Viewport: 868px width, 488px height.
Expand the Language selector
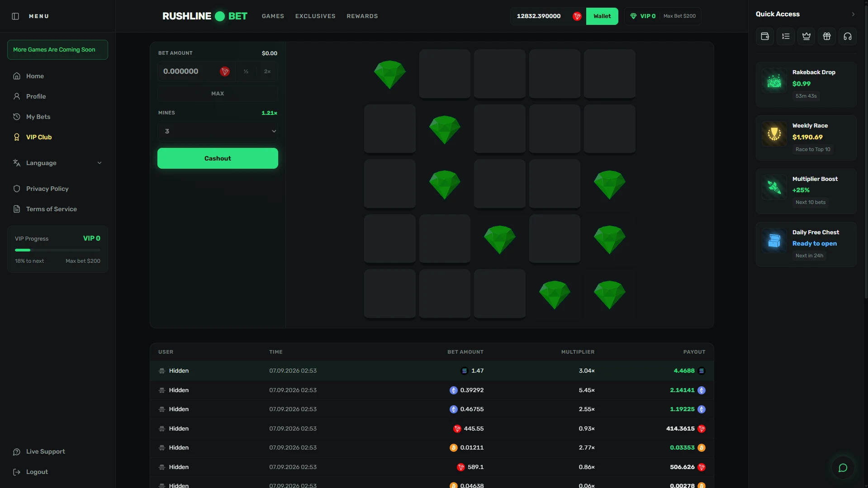click(x=57, y=163)
